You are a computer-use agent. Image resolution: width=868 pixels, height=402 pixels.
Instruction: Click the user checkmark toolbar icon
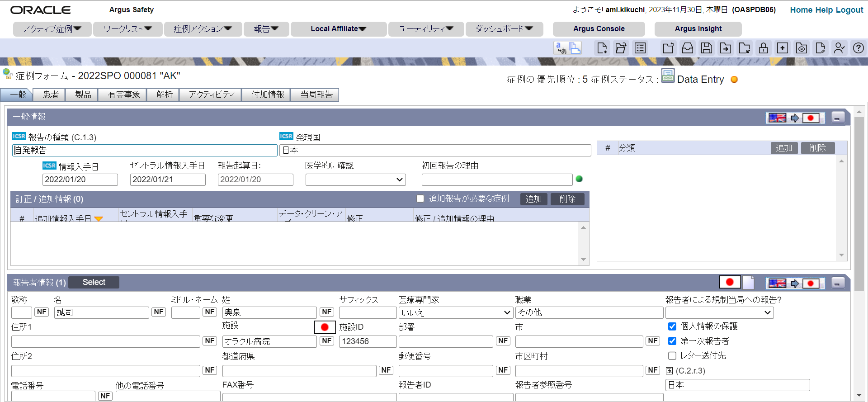[x=840, y=48]
